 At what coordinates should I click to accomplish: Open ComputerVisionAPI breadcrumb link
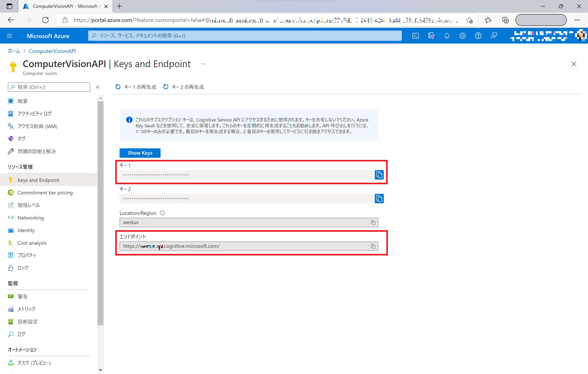click(52, 51)
